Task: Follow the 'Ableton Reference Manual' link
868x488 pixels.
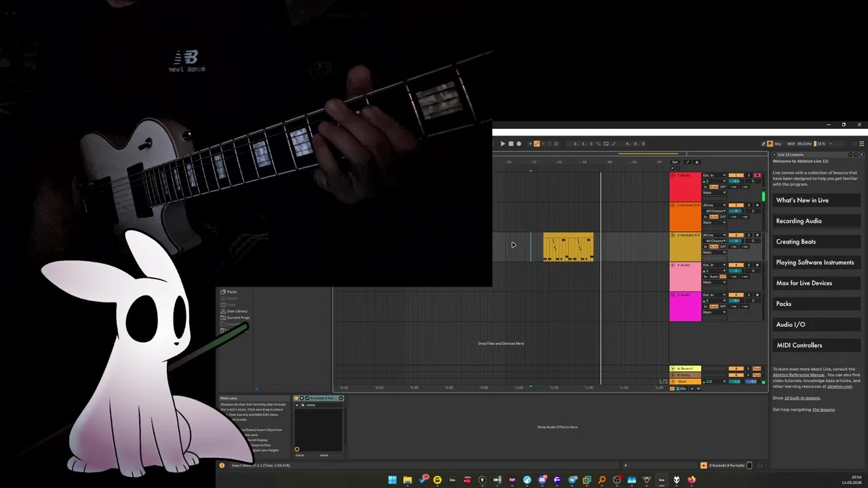Action: (x=799, y=375)
